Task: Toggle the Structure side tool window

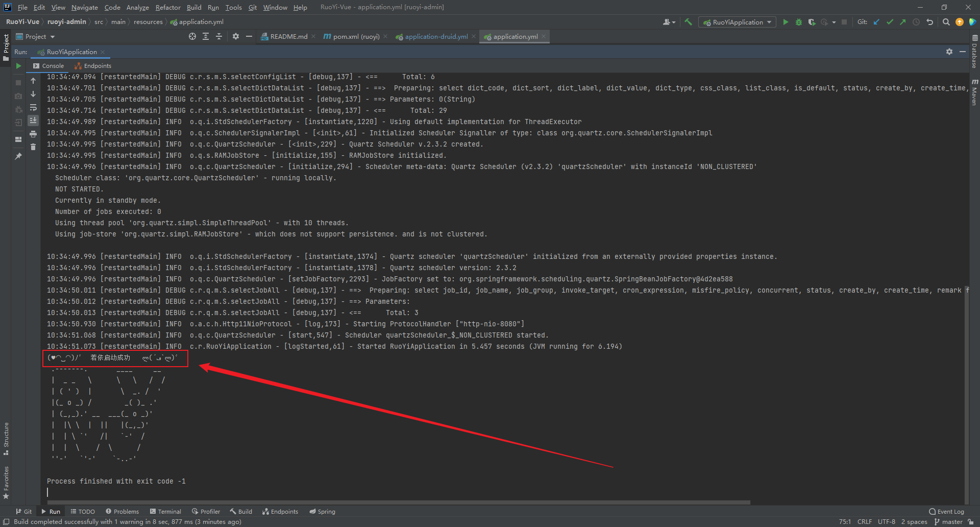Action: tap(6, 439)
